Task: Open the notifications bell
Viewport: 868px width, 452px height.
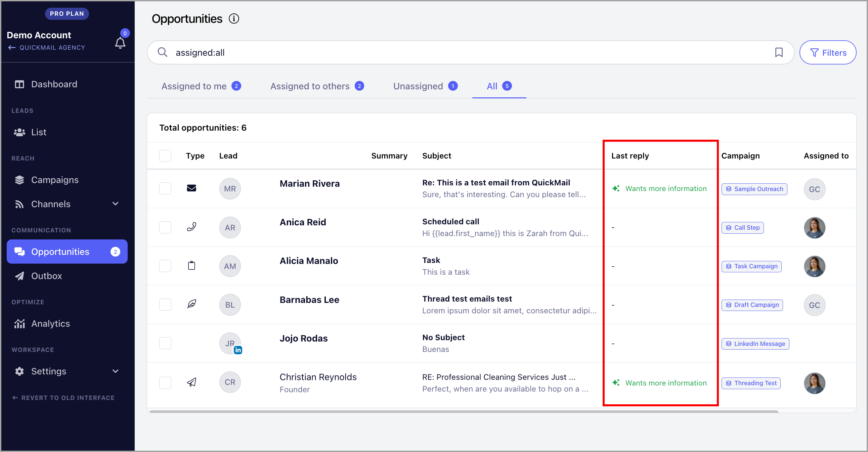Action: click(x=120, y=43)
